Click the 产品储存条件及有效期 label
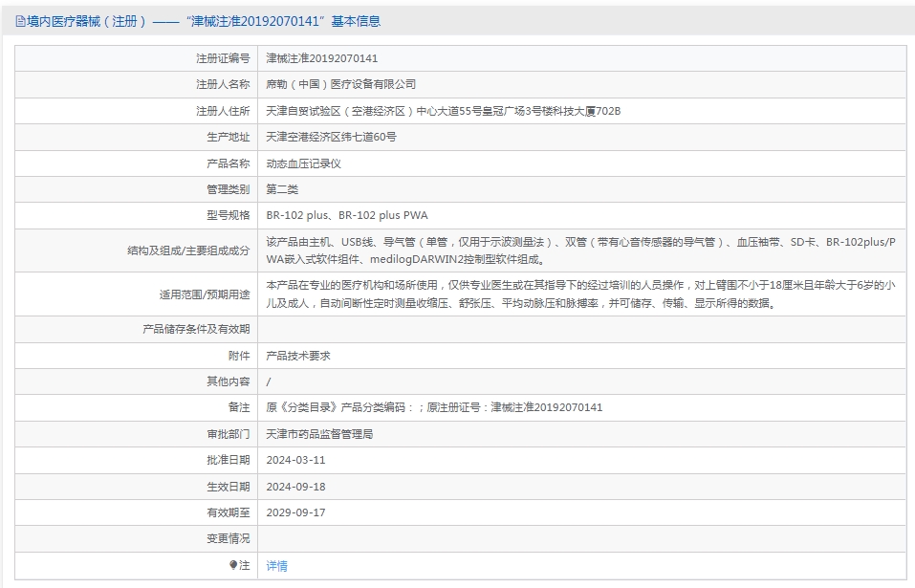This screenshot has height=588, width=915. tap(196, 329)
